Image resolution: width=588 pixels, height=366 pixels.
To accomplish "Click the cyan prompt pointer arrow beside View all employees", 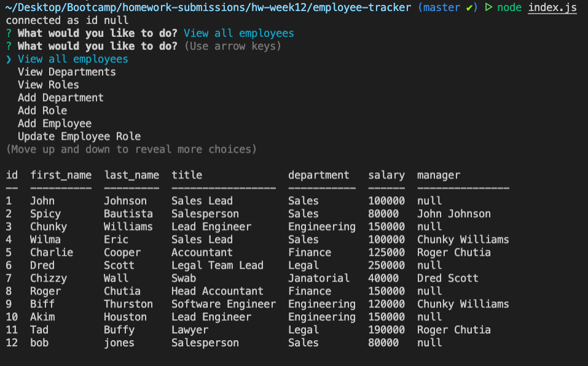I will point(9,59).
